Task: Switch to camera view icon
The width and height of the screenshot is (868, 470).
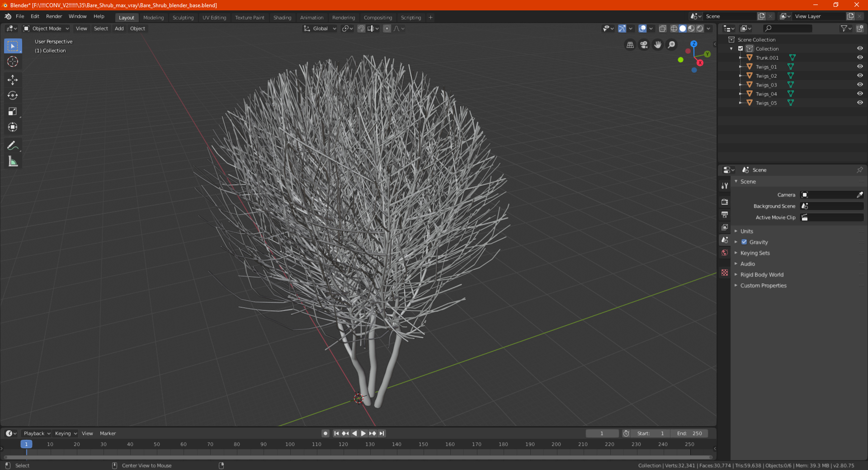Action: pos(644,45)
